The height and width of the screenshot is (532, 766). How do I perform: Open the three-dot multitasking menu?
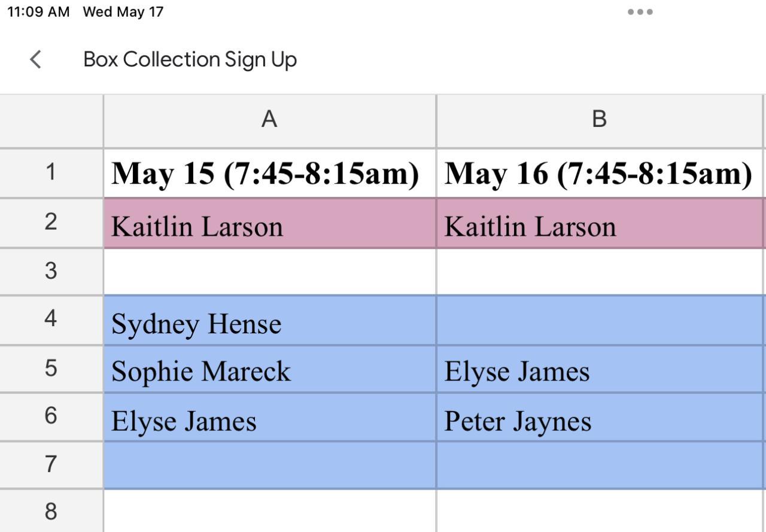point(640,12)
